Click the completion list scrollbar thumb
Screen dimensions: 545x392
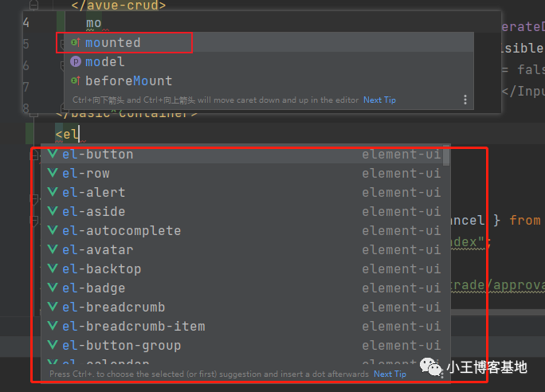[x=446, y=155]
